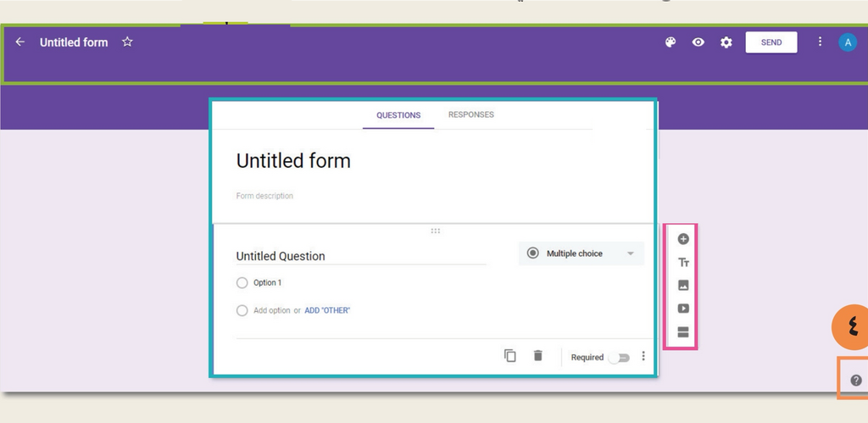Open the Multiple choice question type dropdown
This screenshot has height=423, width=868.
coord(581,253)
